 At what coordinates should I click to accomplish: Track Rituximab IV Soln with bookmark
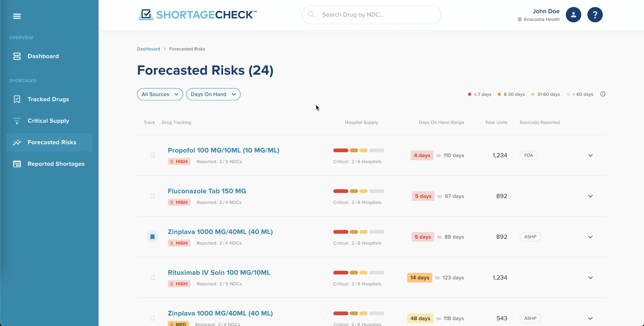click(152, 277)
